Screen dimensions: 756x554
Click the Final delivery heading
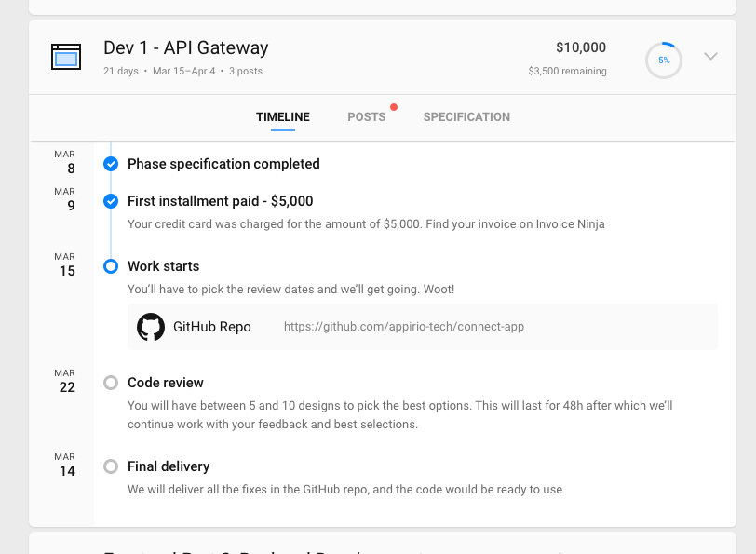(x=169, y=466)
